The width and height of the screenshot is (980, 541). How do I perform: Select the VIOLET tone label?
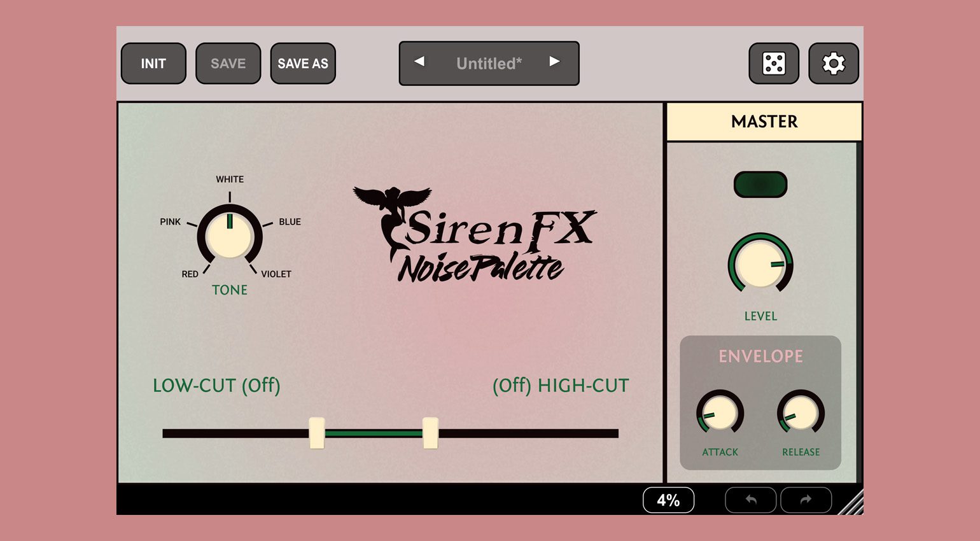tap(276, 274)
